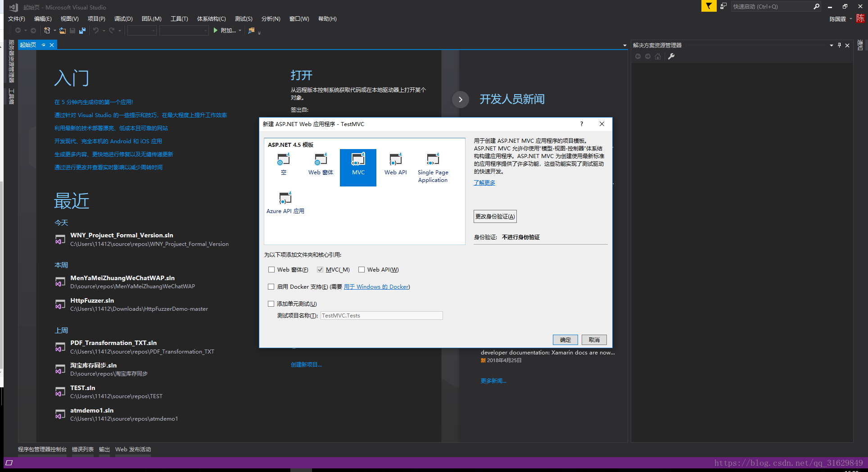The width and height of the screenshot is (868, 472).
Task: Open WNY_Projuect_Formal_Version.sln solution icon
Action: click(x=60, y=240)
